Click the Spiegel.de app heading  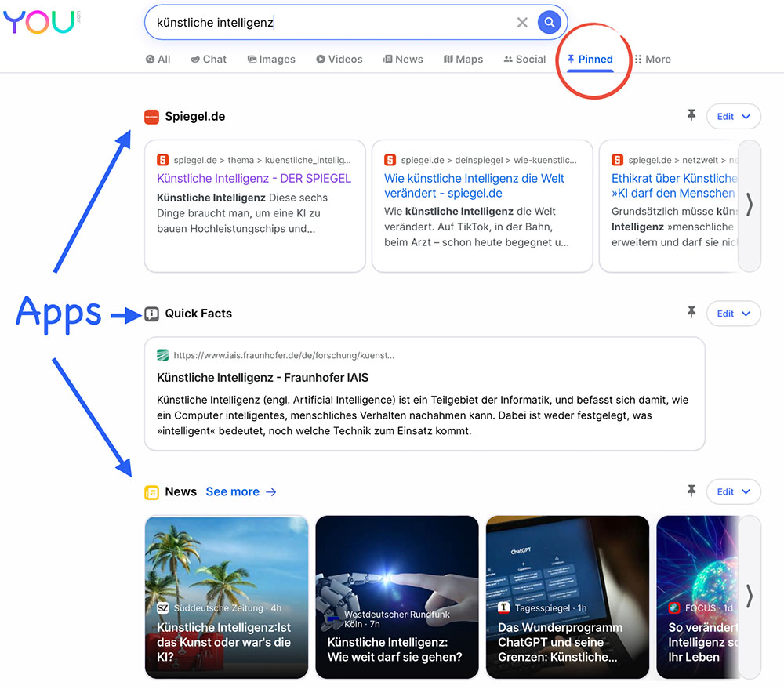195,117
